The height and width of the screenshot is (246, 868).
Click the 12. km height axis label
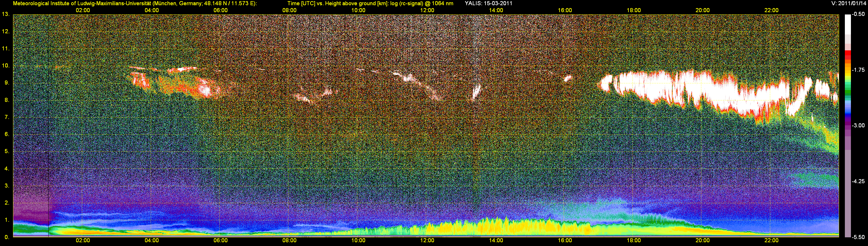click(5, 31)
